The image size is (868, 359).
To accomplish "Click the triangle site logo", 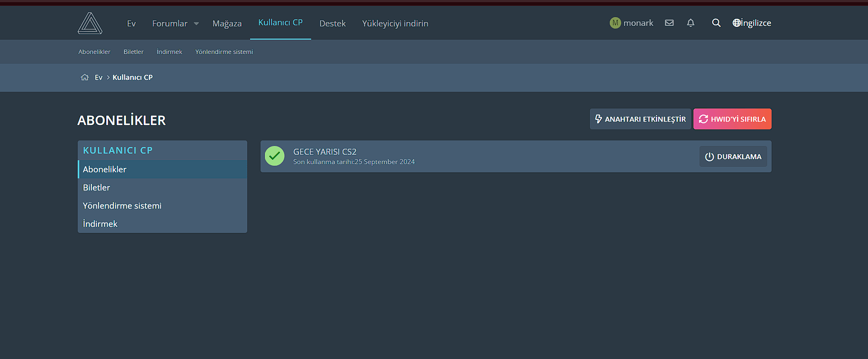I will tap(90, 23).
